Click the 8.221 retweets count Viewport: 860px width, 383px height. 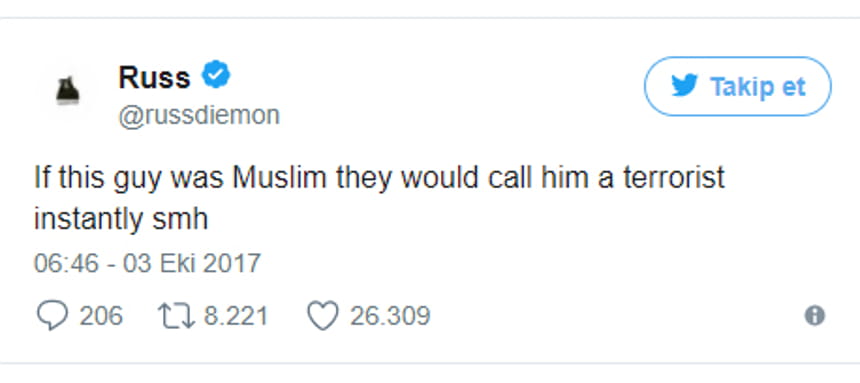(236, 317)
